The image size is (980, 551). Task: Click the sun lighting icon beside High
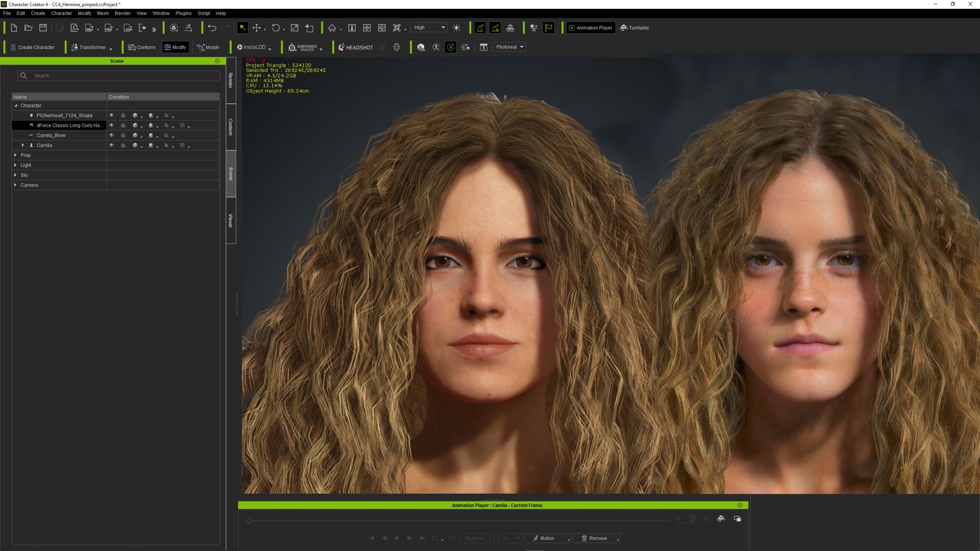457,28
